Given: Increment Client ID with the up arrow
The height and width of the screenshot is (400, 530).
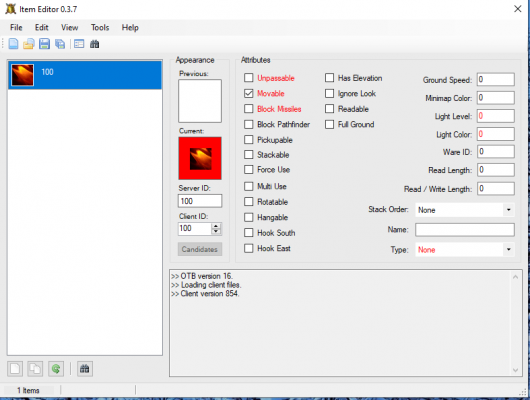Looking at the screenshot, I should [216, 226].
